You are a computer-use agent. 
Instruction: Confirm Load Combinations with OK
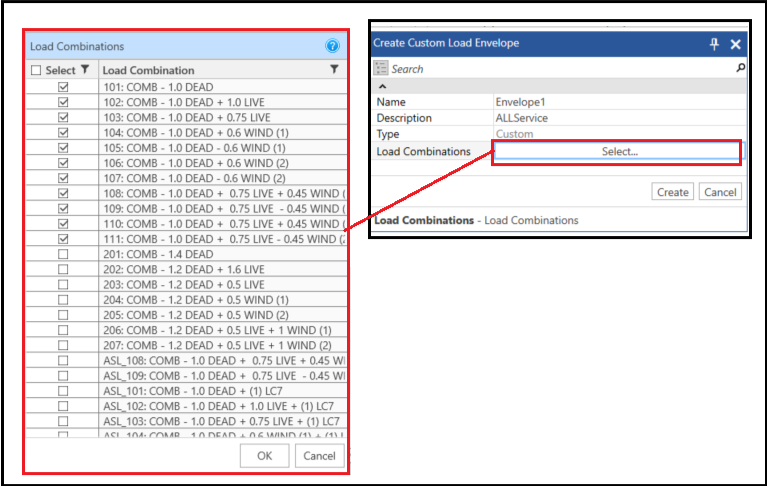(265, 456)
